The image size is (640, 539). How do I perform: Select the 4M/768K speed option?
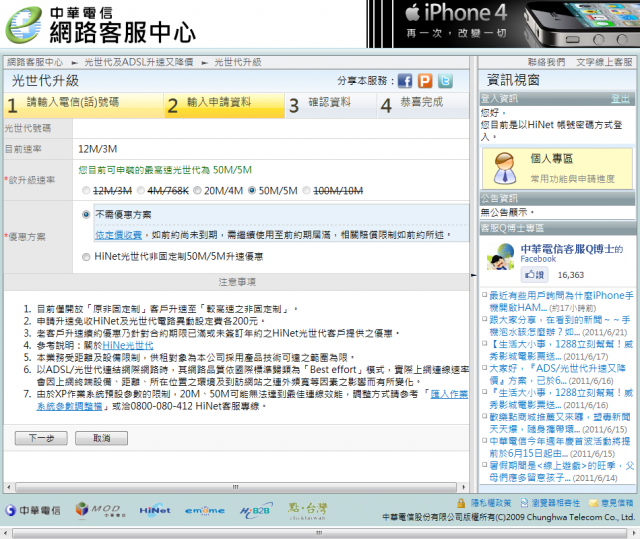(141, 191)
